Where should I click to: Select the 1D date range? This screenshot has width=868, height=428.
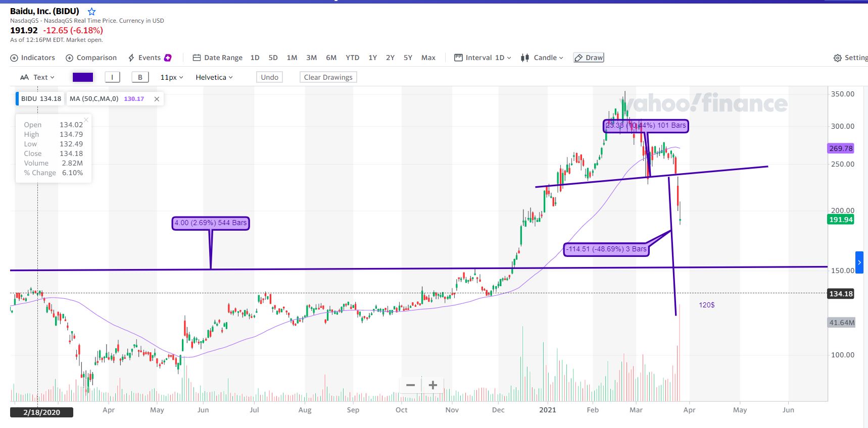click(255, 58)
